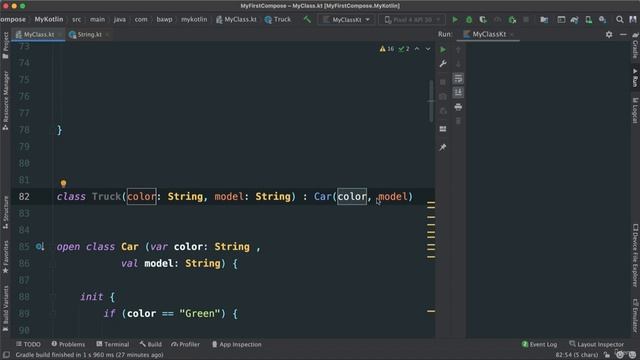Click the mykotlin breadcrumb segment

pyautogui.click(x=194, y=19)
